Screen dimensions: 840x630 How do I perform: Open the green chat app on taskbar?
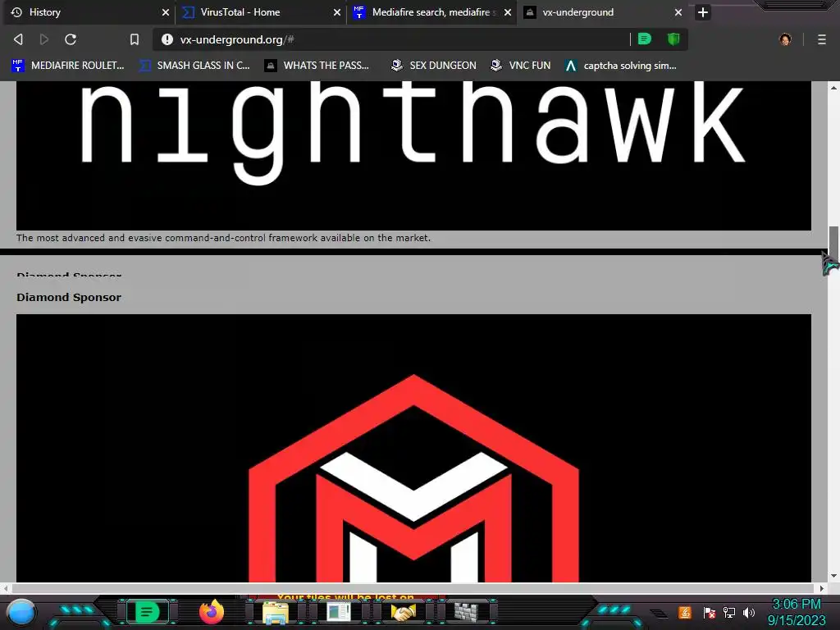[x=146, y=612]
